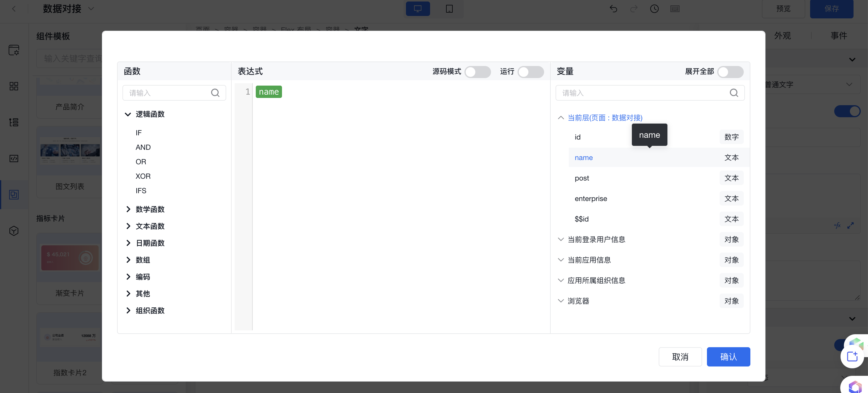This screenshot has height=393, width=868.
Task: Open the code view sidebar icon
Action: (14, 158)
